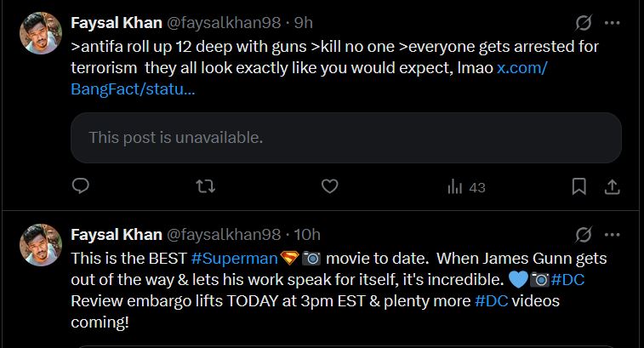
Task: Repost the antifa tweet
Action: click(205, 186)
